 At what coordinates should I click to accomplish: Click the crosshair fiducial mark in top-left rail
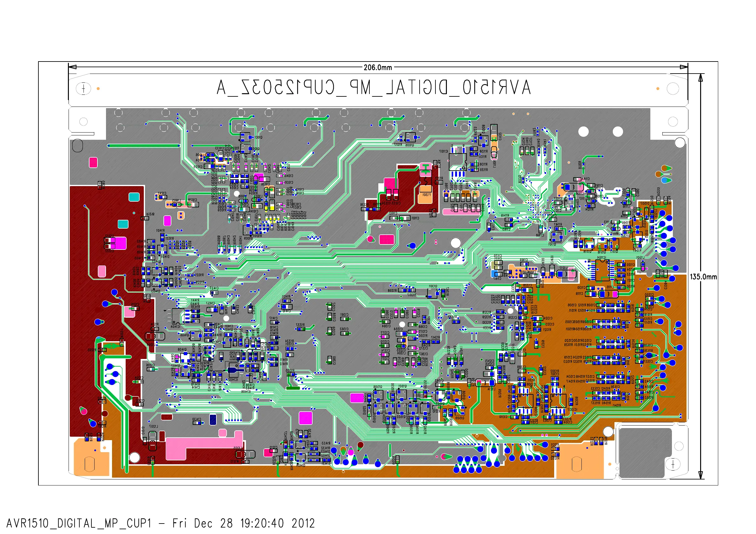click(83, 88)
